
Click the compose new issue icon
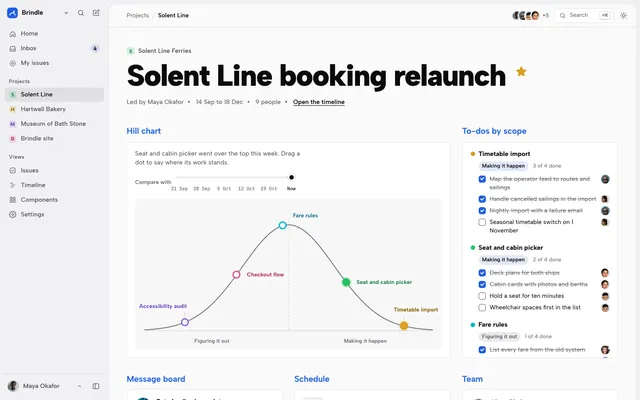click(96, 13)
